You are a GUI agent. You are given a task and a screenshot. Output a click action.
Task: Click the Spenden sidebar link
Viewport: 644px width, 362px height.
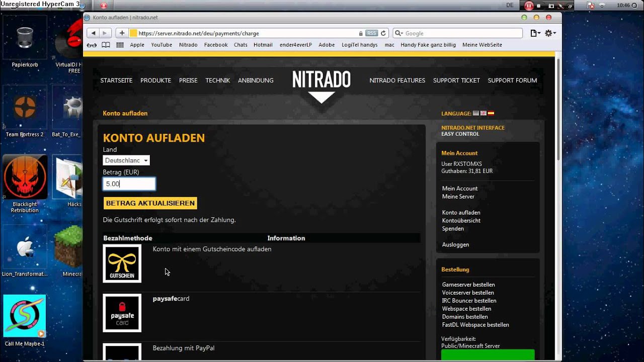tap(453, 229)
